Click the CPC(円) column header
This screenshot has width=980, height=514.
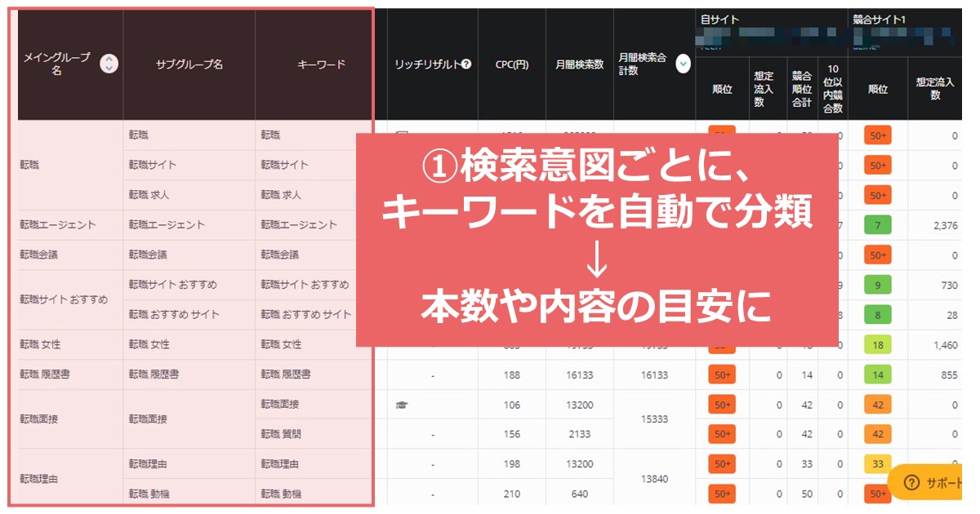pos(511,64)
